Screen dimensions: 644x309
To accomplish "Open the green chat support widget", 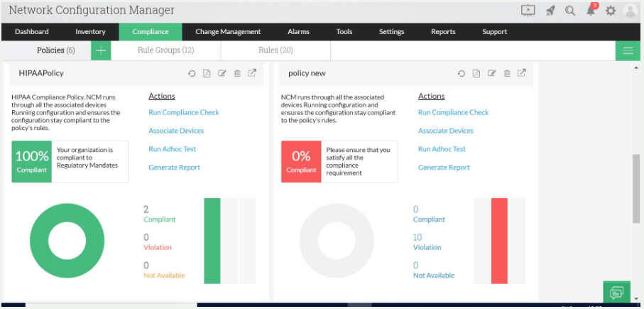I will click(616, 292).
